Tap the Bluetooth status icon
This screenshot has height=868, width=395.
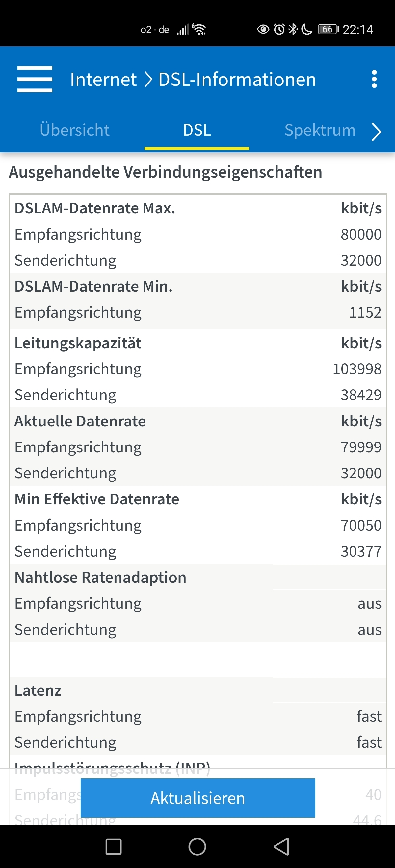coord(293,29)
